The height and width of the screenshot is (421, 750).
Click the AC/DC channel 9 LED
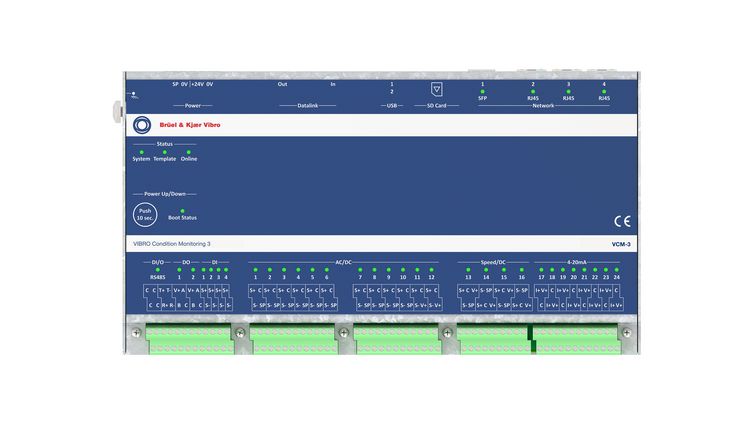[388, 270]
